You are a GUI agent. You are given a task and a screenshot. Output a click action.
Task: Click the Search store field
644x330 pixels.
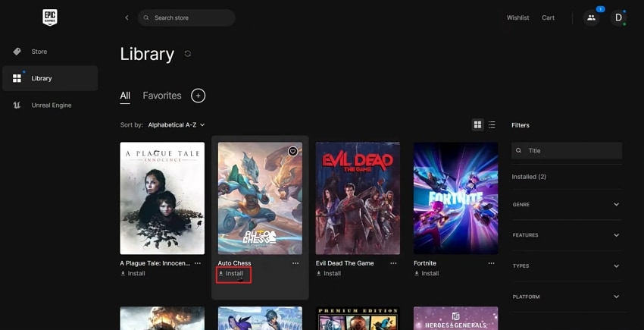tap(186, 17)
